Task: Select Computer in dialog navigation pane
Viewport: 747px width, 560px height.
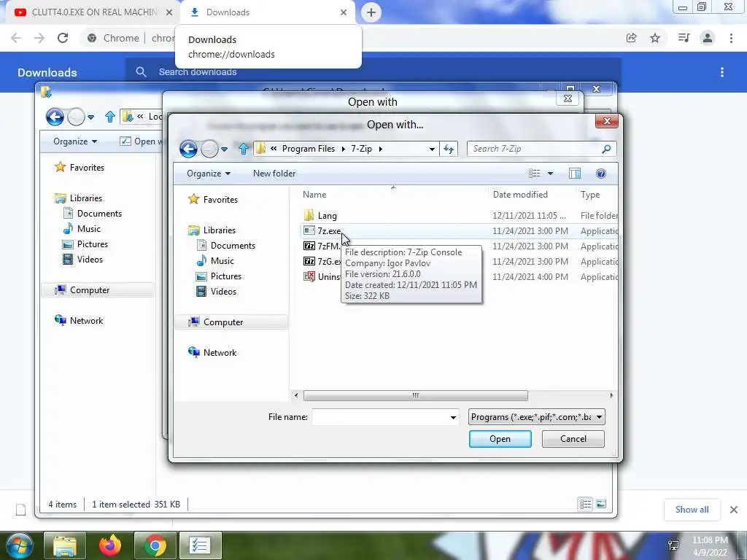Action: [x=231, y=322]
